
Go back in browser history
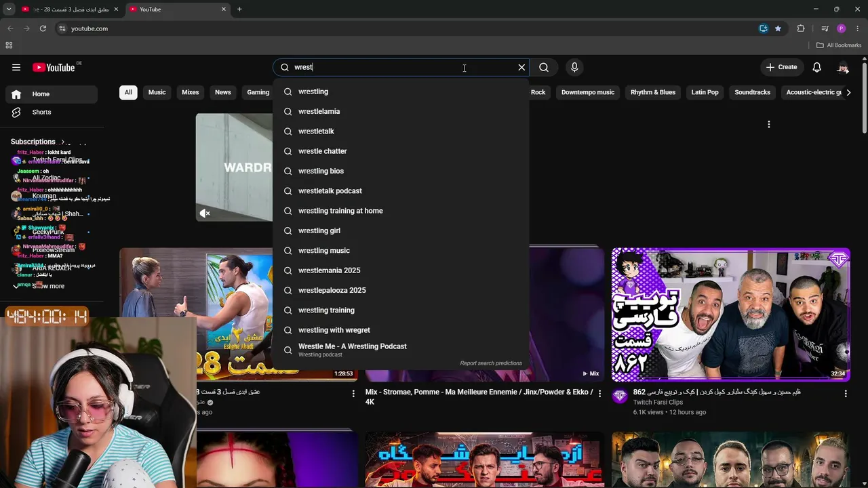pyautogui.click(x=10, y=28)
